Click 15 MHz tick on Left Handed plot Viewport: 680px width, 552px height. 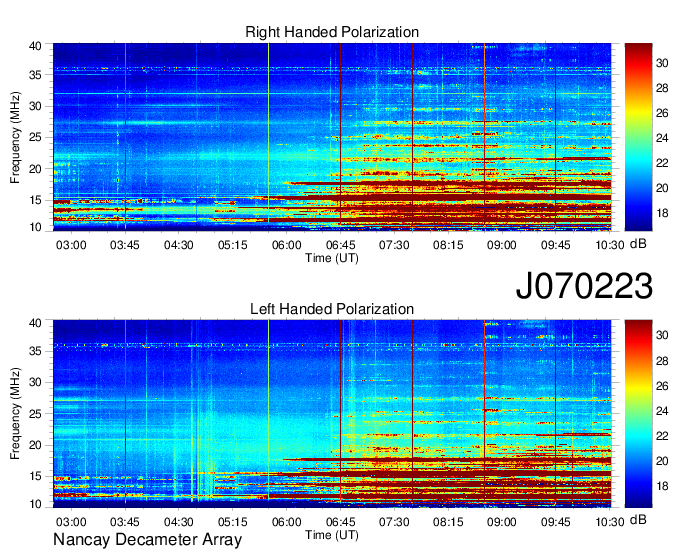[36, 476]
